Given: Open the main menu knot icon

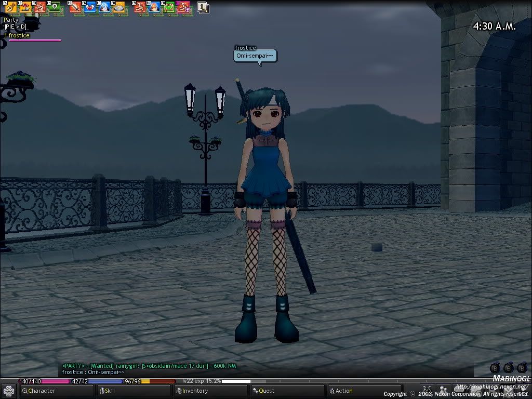Looking at the screenshot, I should coord(8,391).
